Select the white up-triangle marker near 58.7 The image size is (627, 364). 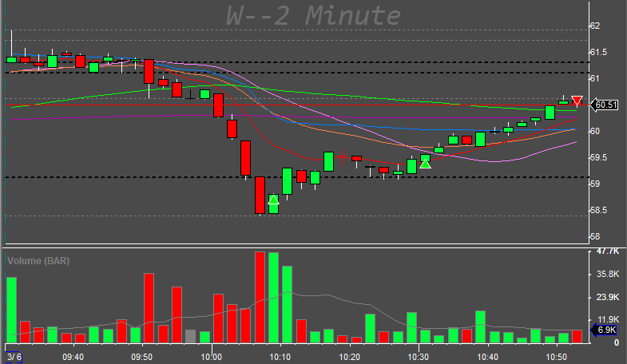pyautogui.click(x=273, y=199)
